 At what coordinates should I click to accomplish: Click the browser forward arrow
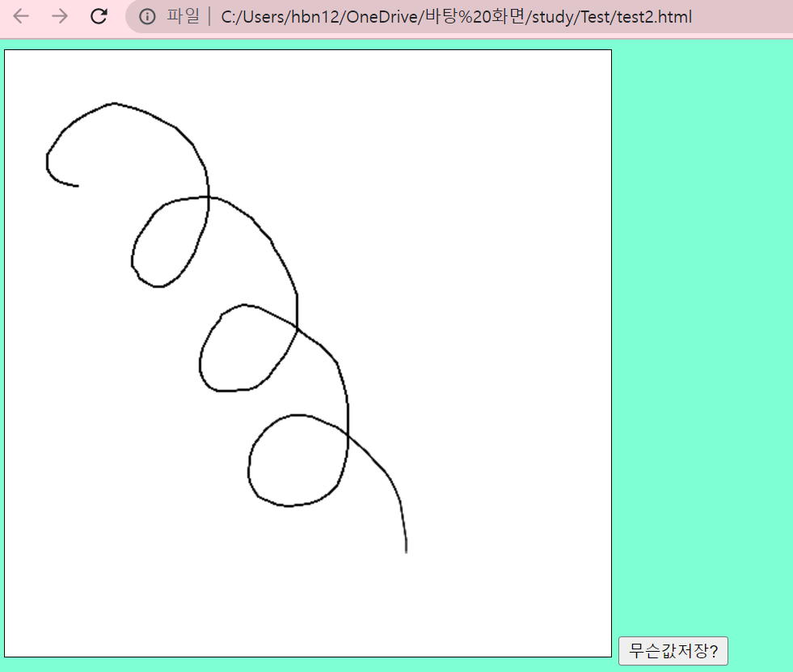click(x=60, y=16)
